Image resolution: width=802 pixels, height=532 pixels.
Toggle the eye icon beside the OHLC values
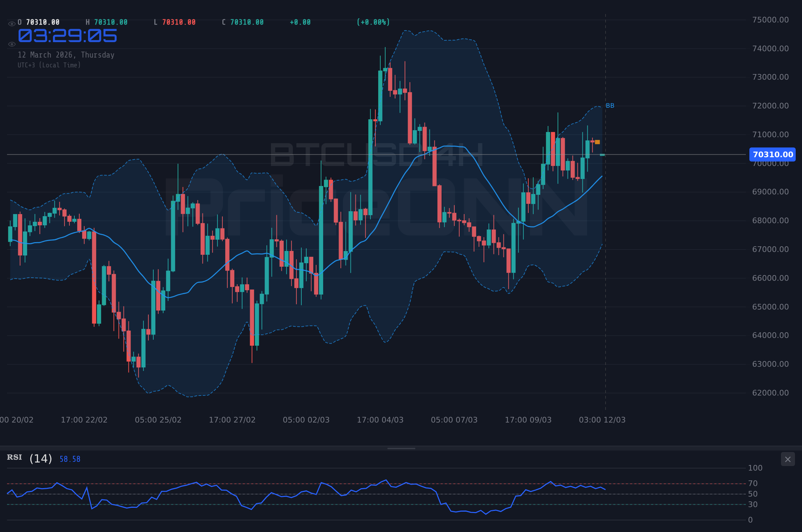coord(12,24)
